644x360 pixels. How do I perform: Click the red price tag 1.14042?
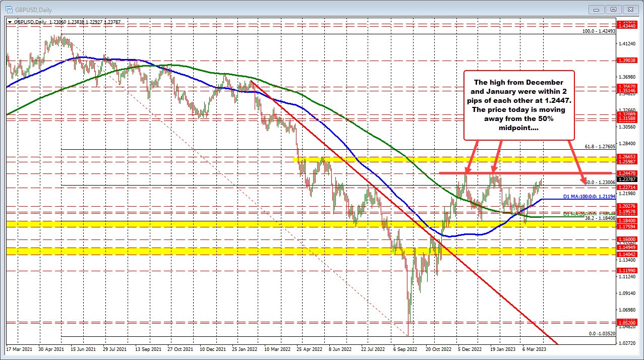pos(628,254)
